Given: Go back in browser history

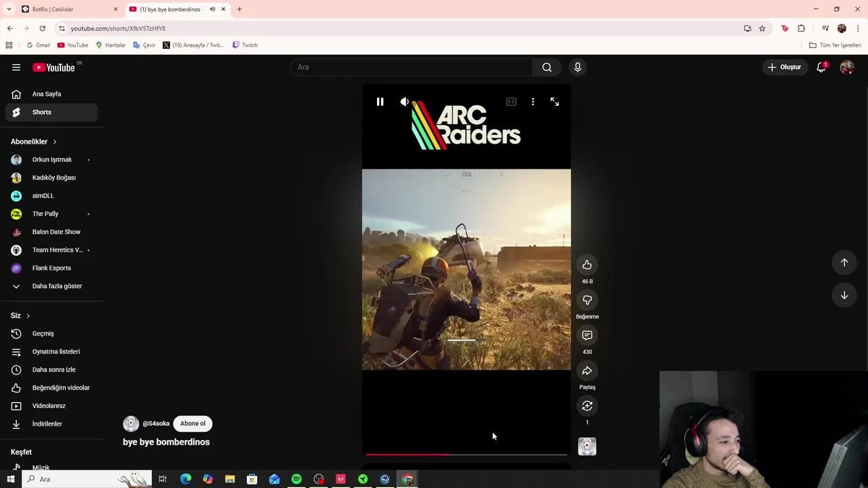Looking at the screenshot, I should pos(9,28).
